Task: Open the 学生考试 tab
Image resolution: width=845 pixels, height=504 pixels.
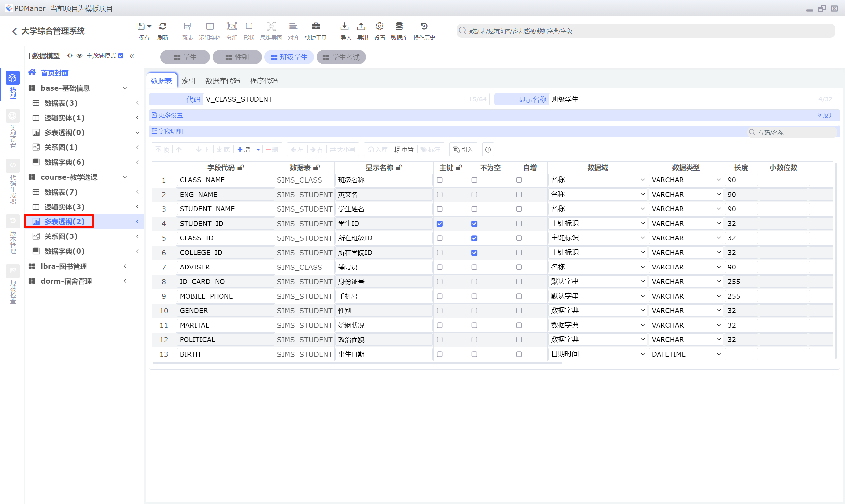Action: (341, 57)
